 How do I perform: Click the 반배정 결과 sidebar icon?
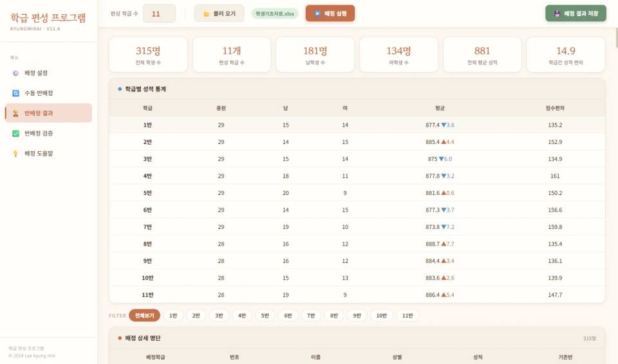point(15,113)
